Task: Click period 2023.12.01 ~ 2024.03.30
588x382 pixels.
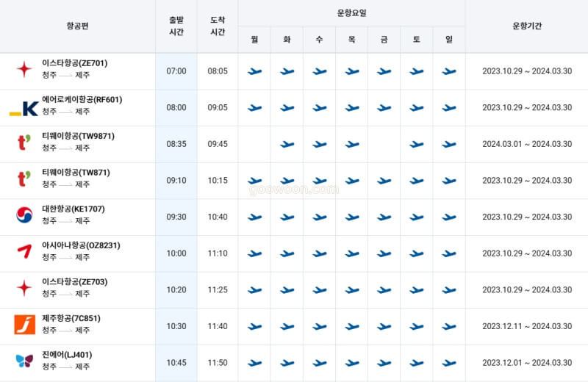Action: pos(527,363)
